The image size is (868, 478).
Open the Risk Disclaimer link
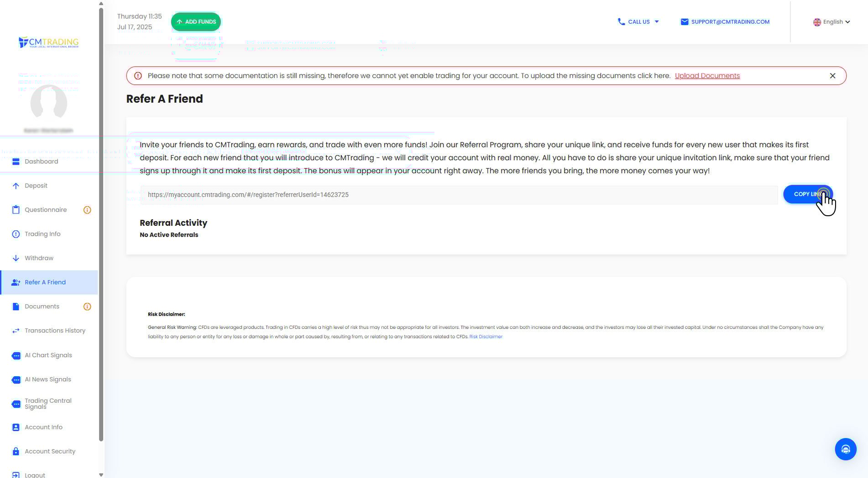(486, 337)
